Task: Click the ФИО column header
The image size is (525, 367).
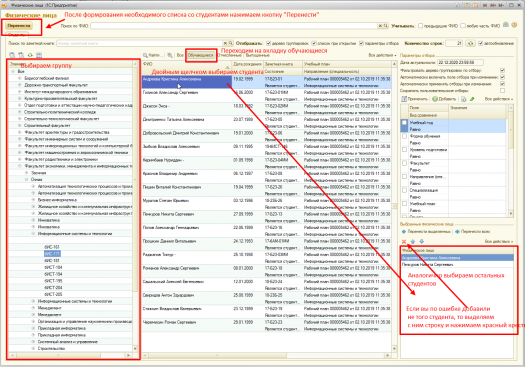Action: (x=186, y=64)
